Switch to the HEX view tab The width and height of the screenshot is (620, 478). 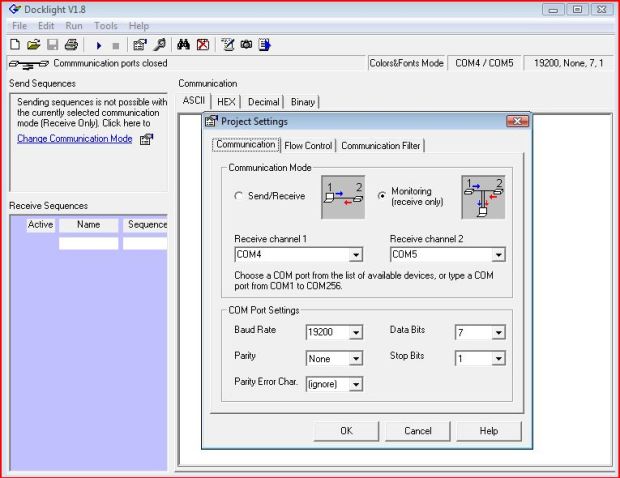pyautogui.click(x=226, y=102)
